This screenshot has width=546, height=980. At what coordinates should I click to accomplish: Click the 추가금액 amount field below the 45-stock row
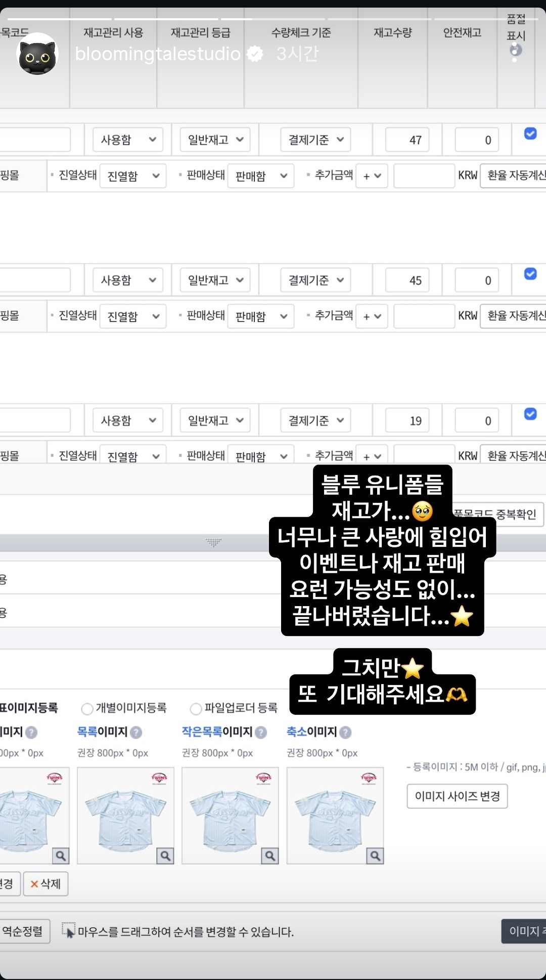[424, 316]
